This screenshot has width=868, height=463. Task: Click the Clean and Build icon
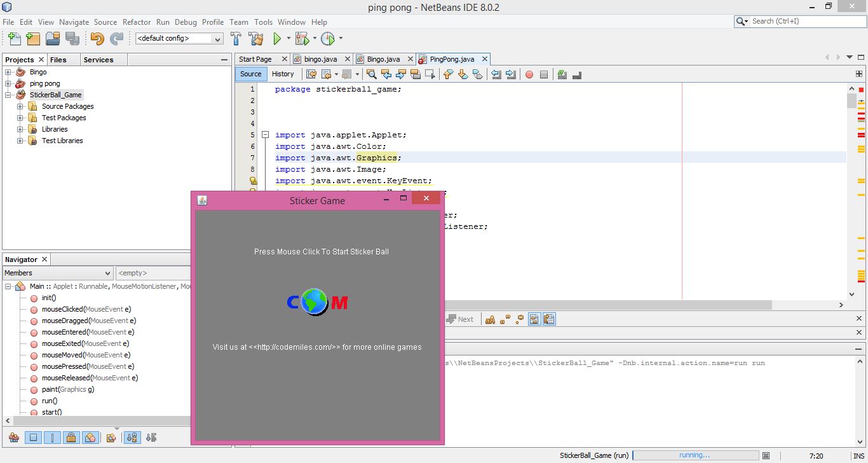(x=256, y=39)
